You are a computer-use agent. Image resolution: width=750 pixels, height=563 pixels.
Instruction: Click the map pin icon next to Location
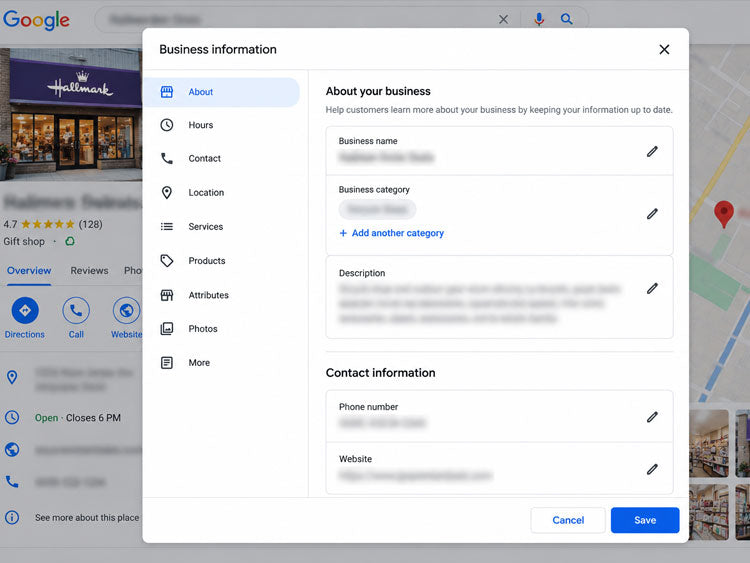tap(166, 192)
